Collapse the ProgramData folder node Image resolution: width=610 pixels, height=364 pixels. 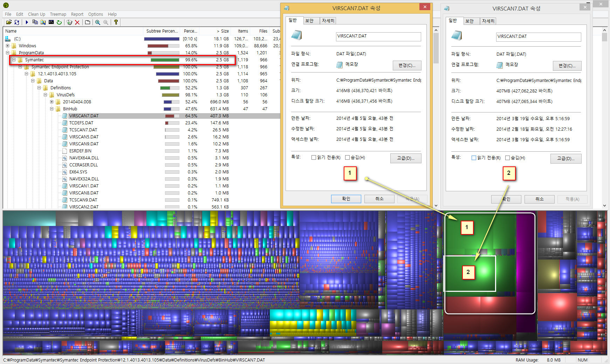pyautogui.click(x=7, y=53)
